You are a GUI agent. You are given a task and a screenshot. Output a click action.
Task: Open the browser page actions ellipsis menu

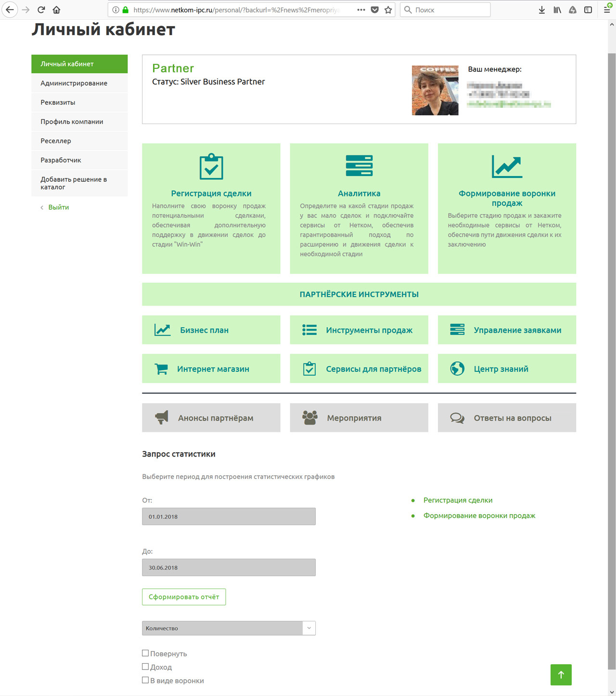click(361, 10)
